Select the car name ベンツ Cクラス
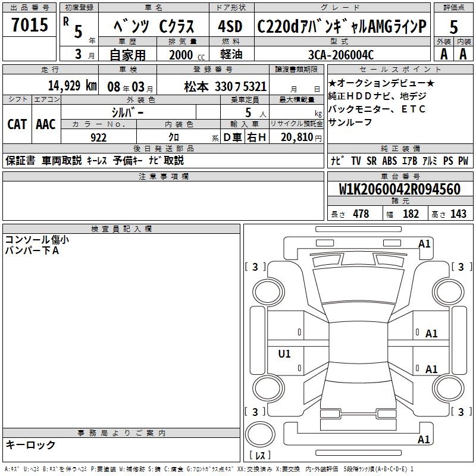Image resolution: width=476 pixels, height=476 pixels. click(154, 27)
